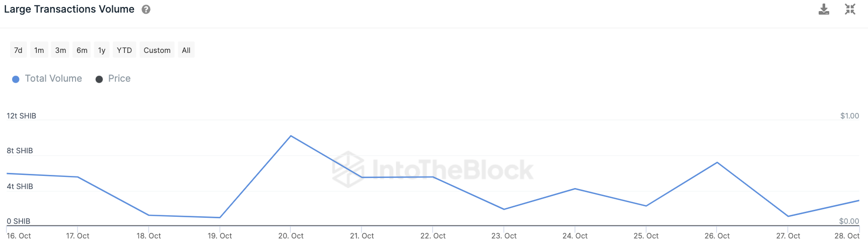
Task: Toggle the Total Volume series
Action: click(53, 79)
